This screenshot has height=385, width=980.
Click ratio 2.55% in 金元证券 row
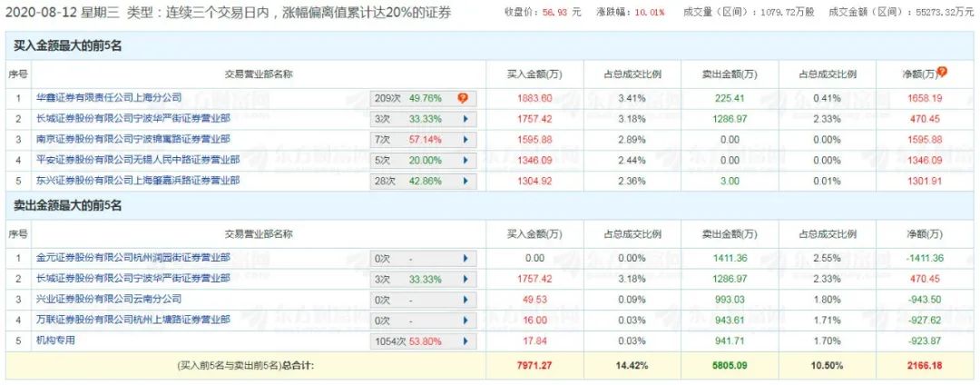[827, 258]
